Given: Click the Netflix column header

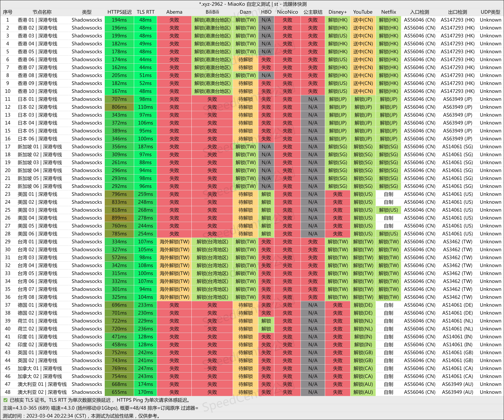Looking at the screenshot, I should point(388,12).
